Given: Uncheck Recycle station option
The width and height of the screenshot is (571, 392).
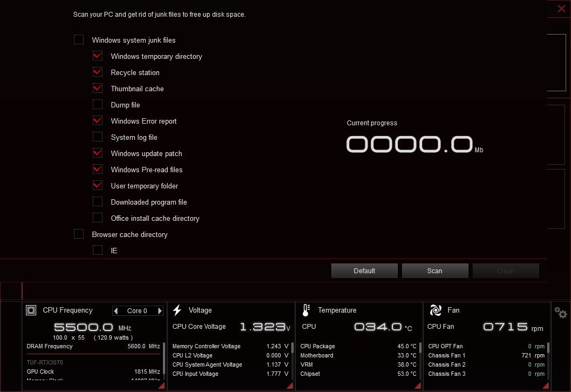Looking at the screenshot, I should [x=98, y=72].
